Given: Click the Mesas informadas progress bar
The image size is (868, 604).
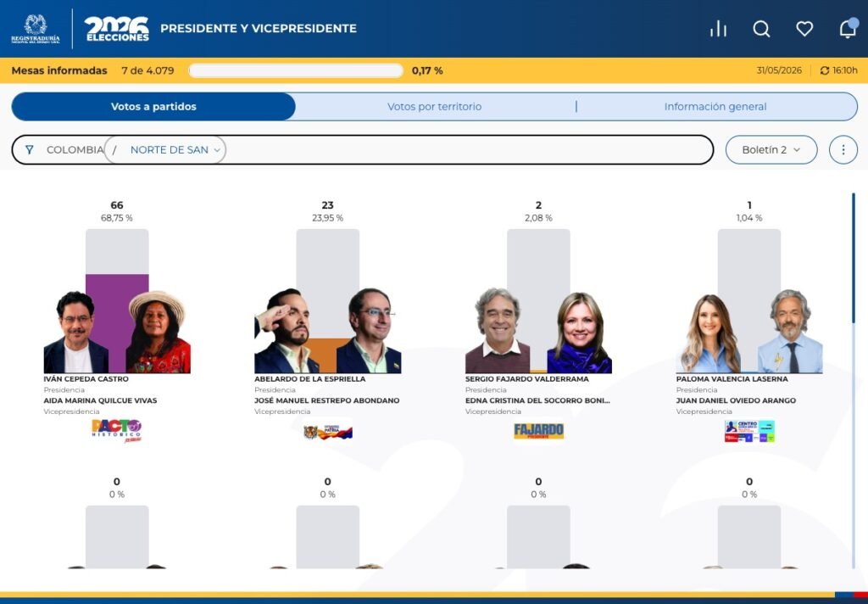Looking at the screenshot, I should point(296,70).
